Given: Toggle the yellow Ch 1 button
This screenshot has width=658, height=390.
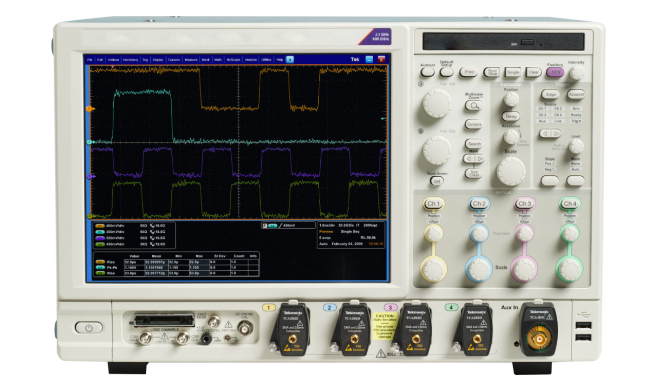Looking at the screenshot, I should pos(433,204).
